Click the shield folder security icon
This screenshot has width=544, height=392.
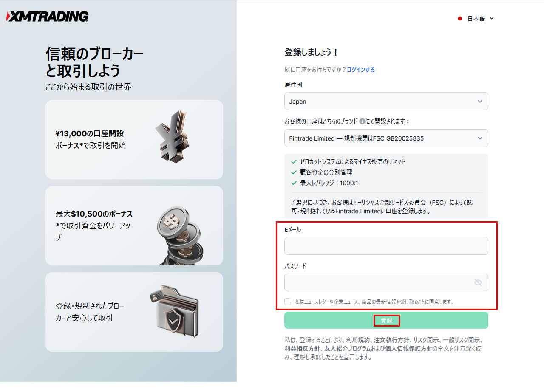[x=175, y=311]
